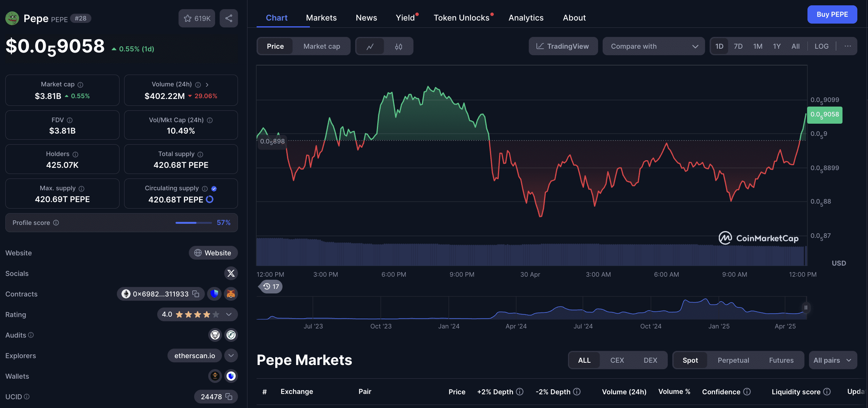Screen dimensions: 868x408
Task: Open the All pairs dropdown
Action: (x=833, y=360)
